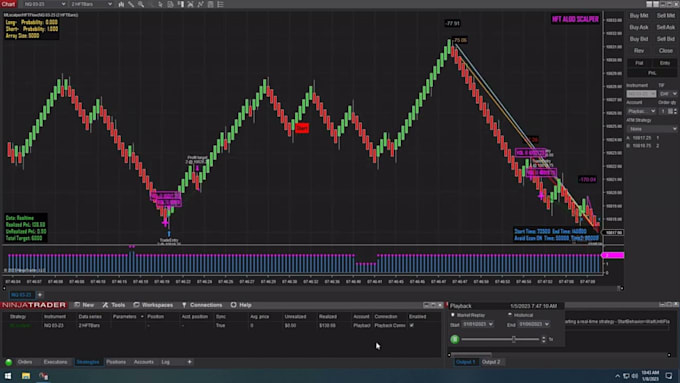Expand the Parameters column arrow
This screenshot has height=383, width=680.
[x=142, y=317]
